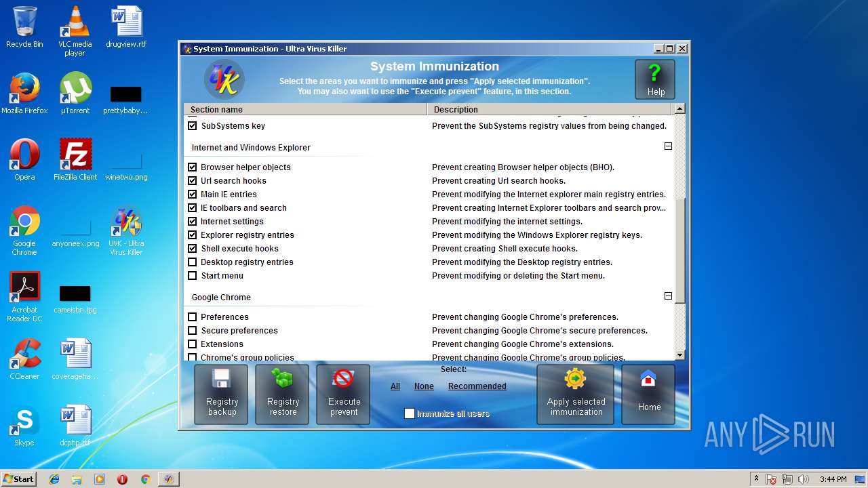Uncheck Internet settings checkbox

(x=193, y=222)
